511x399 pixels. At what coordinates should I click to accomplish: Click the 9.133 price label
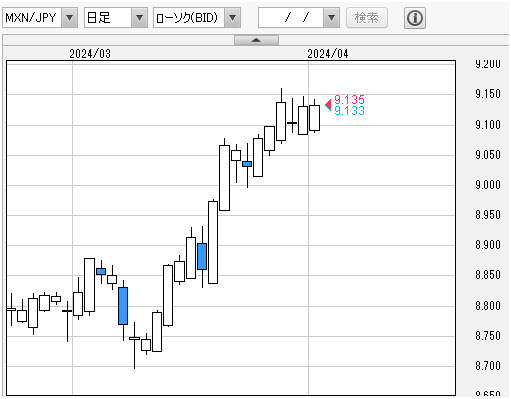(x=349, y=111)
